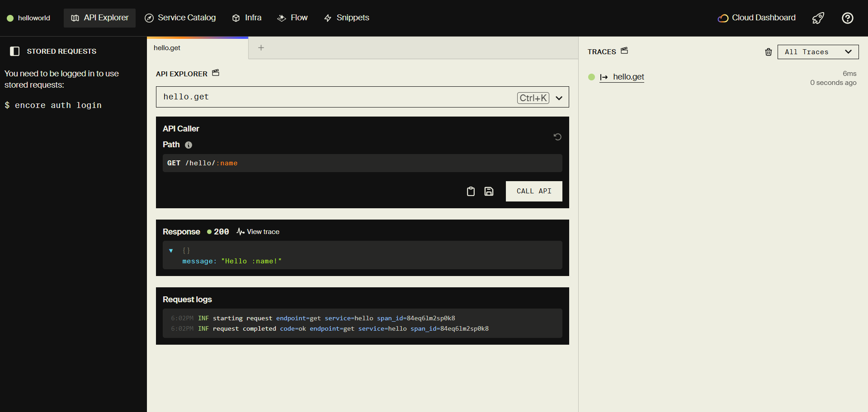Save the request with floppy disk icon
Image resolution: width=868 pixels, height=412 pixels.
(489, 192)
